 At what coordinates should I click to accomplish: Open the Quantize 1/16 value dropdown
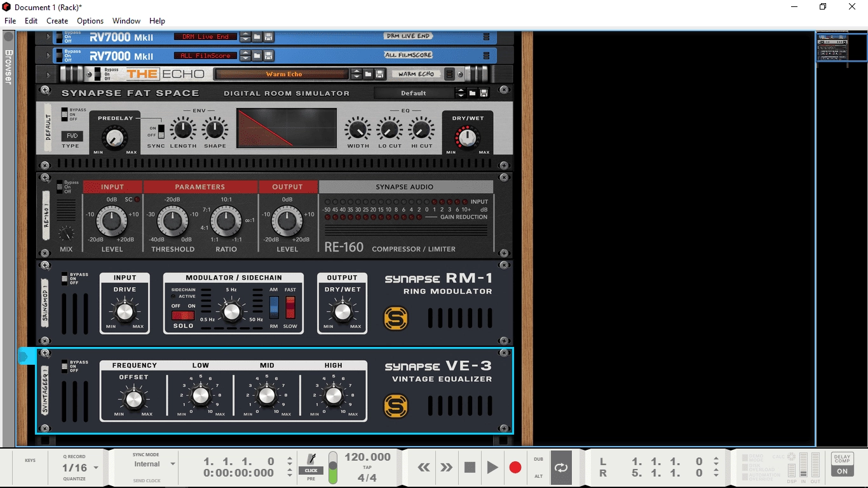(x=96, y=468)
